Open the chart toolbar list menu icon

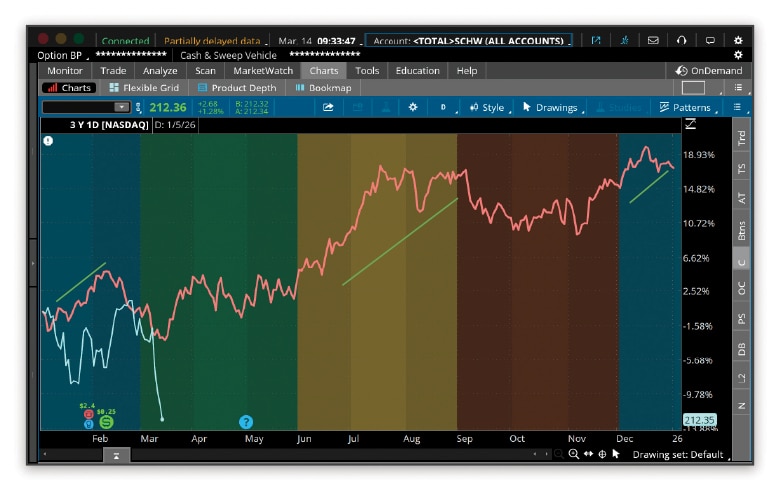pos(737,107)
